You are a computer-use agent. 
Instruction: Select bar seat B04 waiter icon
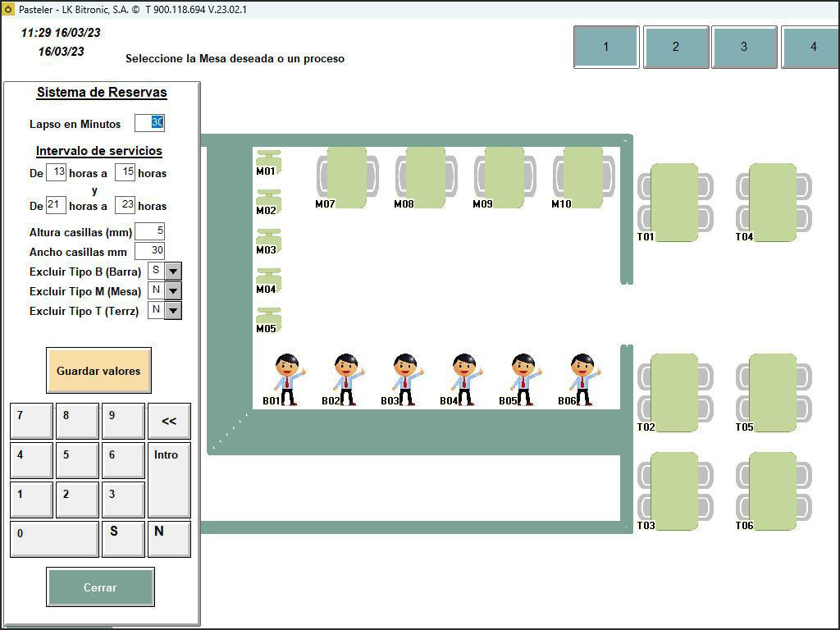click(x=464, y=379)
